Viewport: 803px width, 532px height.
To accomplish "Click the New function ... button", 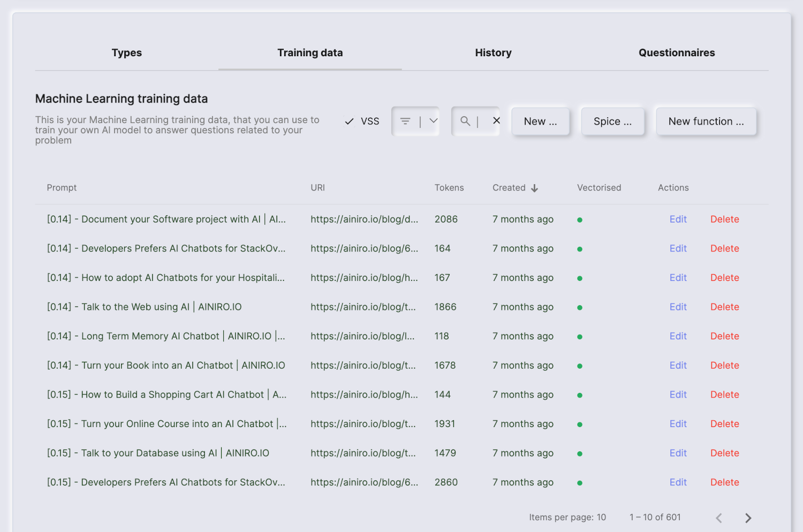I will pos(706,121).
